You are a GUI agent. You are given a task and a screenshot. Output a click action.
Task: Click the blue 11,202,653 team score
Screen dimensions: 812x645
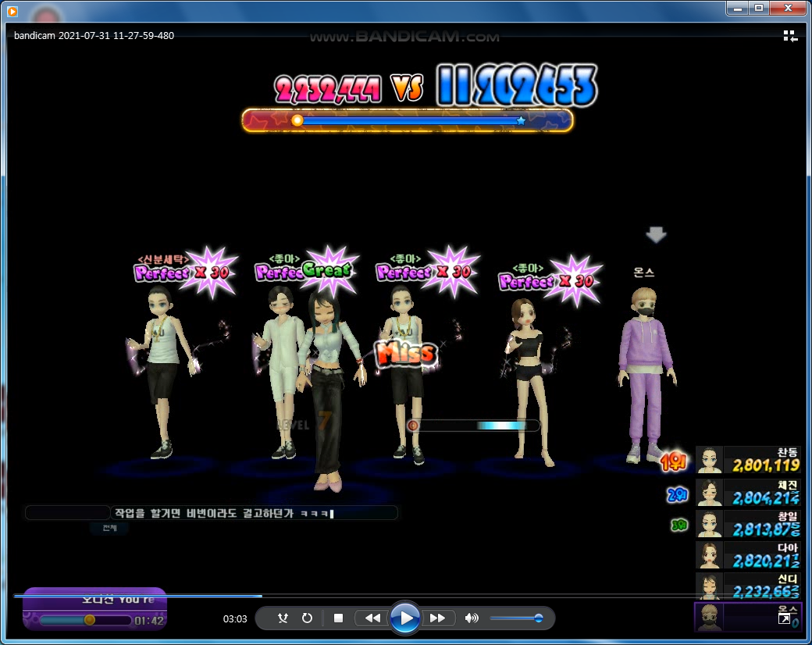[x=517, y=85]
